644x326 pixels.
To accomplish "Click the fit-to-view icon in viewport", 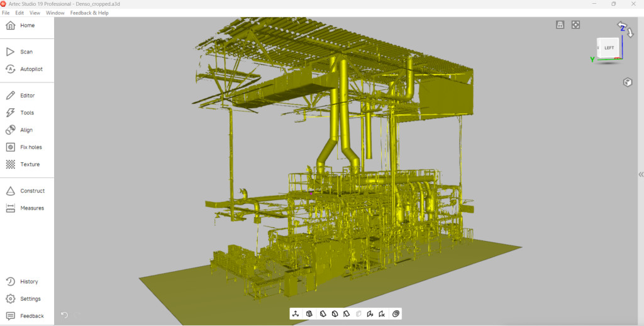I will [x=575, y=25].
